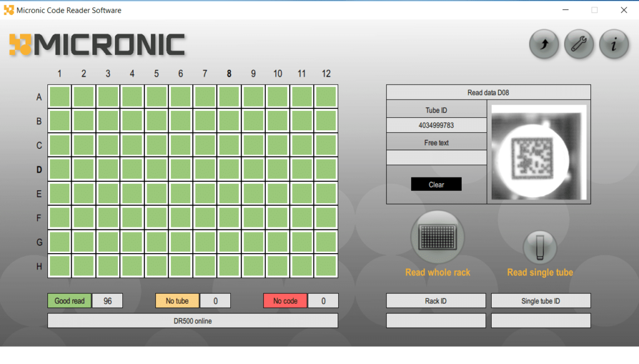Viewport: 639px width, 364px height.
Task: Click column header 8
Action: 229,74
